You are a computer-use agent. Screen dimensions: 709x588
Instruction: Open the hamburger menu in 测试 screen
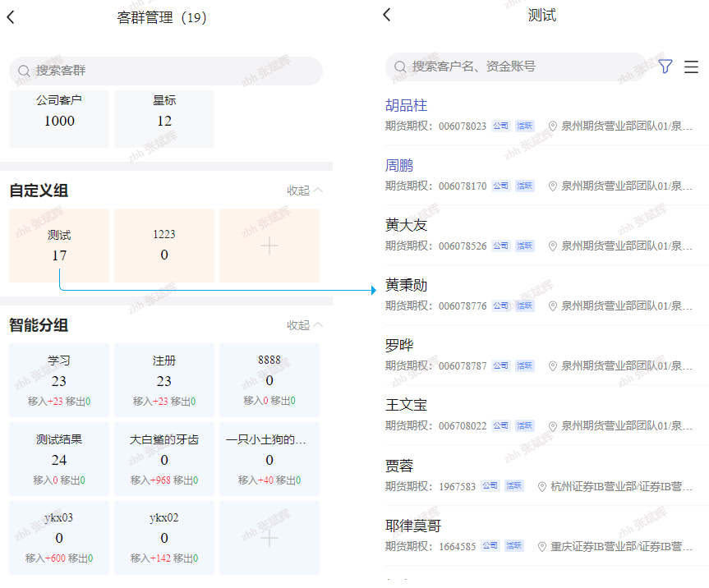(x=691, y=67)
